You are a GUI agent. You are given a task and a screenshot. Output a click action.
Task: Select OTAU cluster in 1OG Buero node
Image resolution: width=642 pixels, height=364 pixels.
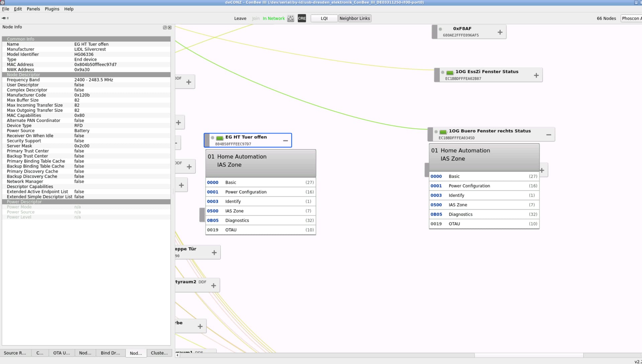(484, 224)
